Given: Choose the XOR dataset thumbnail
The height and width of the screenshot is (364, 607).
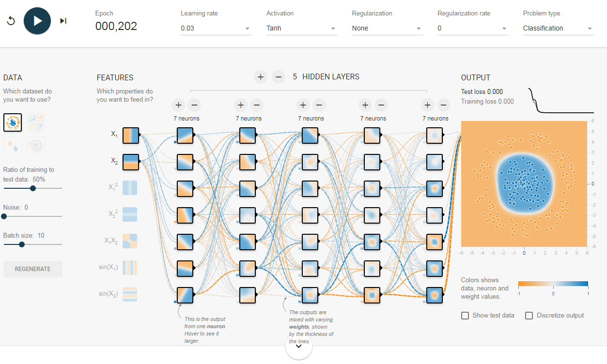Looking at the screenshot, I should click(x=36, y=123).
